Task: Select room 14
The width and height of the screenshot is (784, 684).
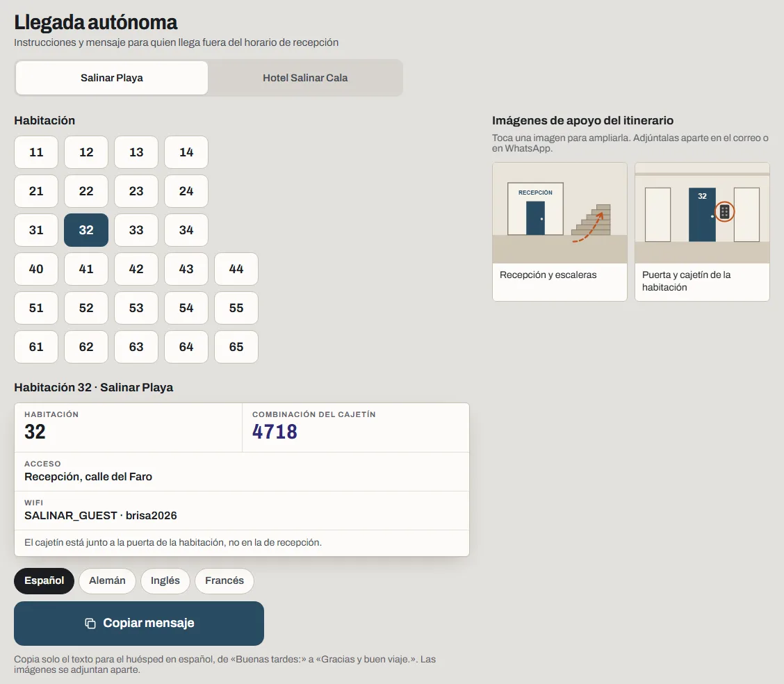Action: coord(186,152)
